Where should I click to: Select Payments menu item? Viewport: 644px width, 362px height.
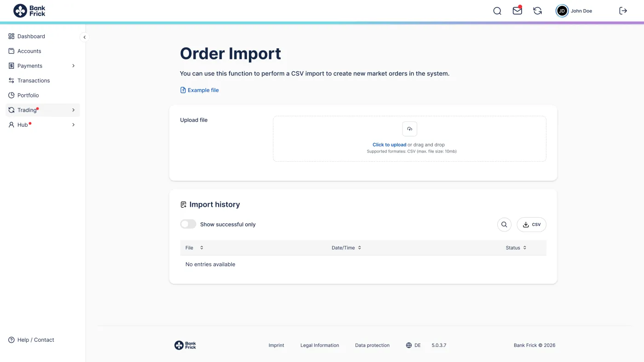coord(30,66)
